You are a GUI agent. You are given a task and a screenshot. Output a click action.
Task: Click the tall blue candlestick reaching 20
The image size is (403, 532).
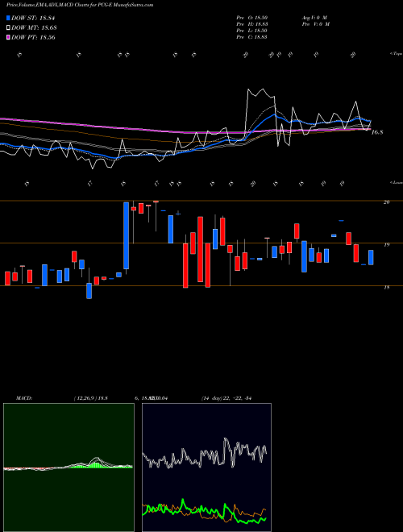coord(127,235)
